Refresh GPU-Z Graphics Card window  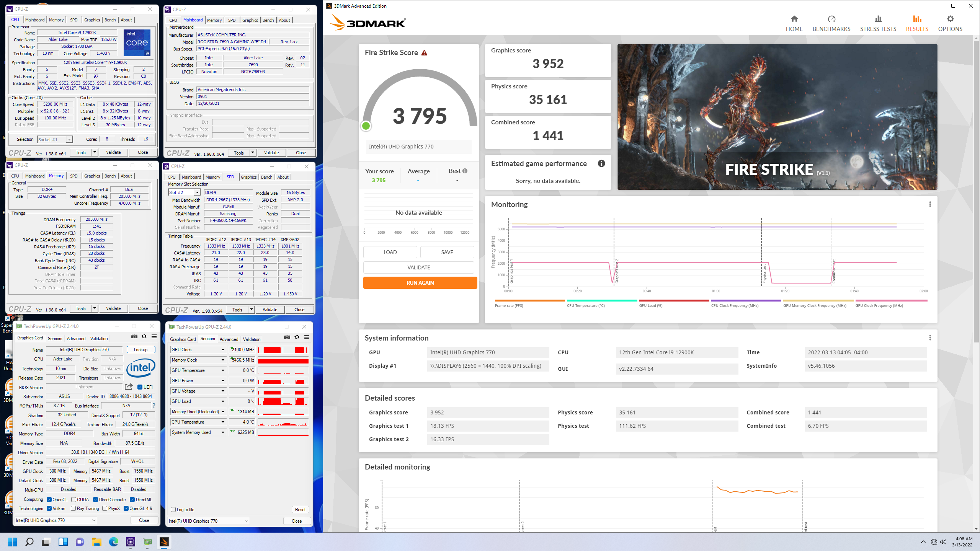click(x=144, y=336)
